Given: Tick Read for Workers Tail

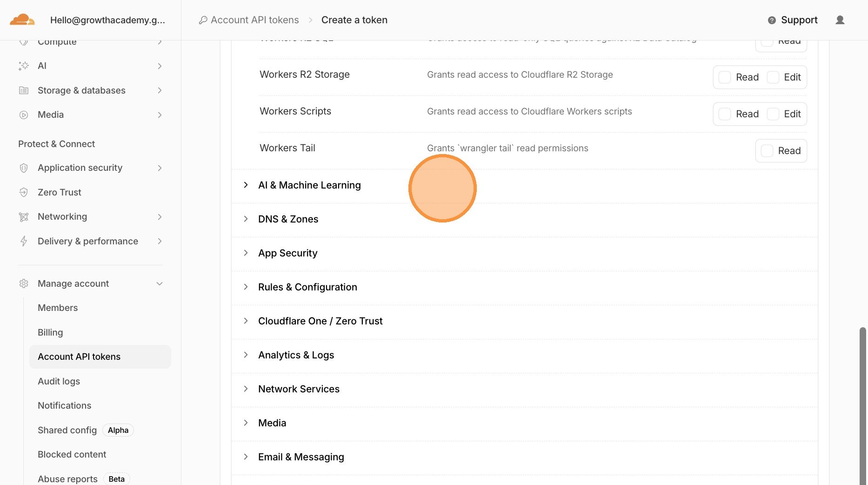Looking at the screenshot, I should [767, 151].
